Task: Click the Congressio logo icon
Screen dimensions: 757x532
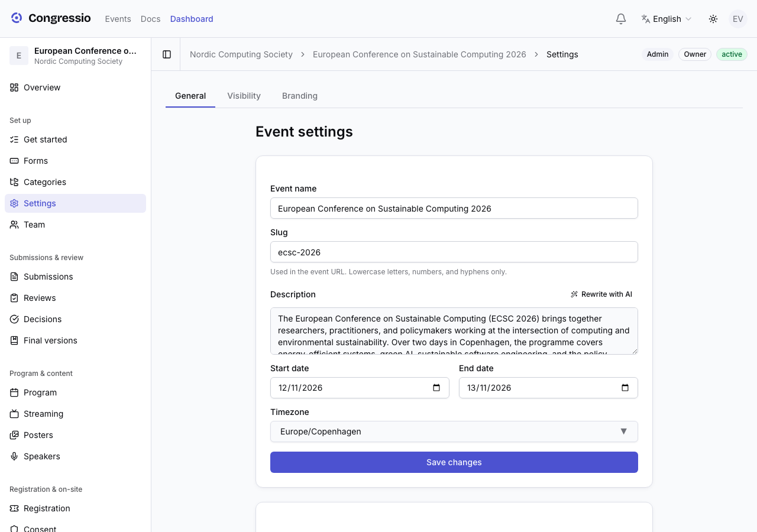Action: [x=17, y=18]
